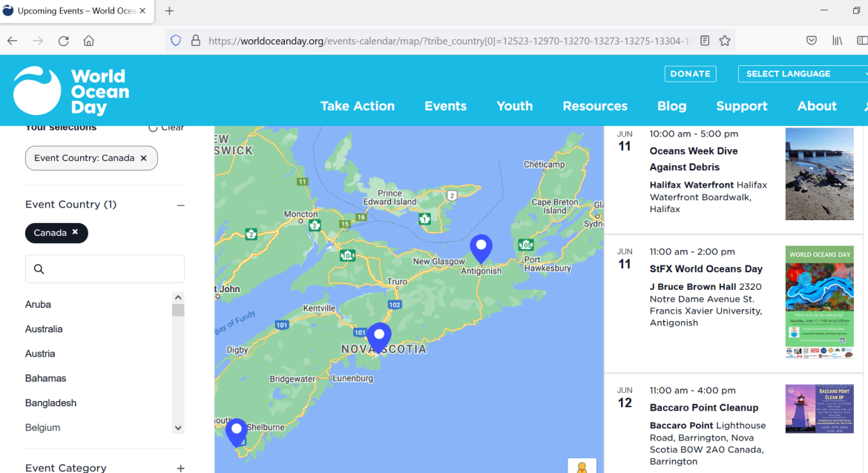Open the Events navigation menu item
The image size is (868, 473).
point(445,106)
